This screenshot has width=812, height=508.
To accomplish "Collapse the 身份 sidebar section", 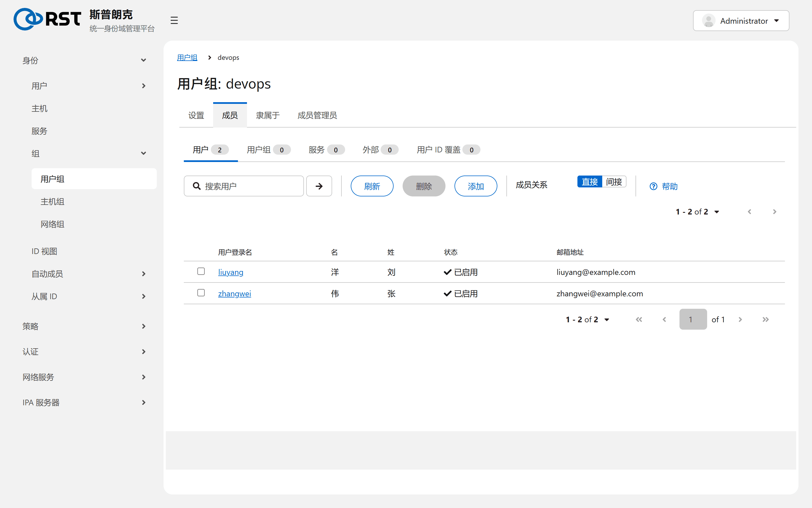I will tap(85, 60).
